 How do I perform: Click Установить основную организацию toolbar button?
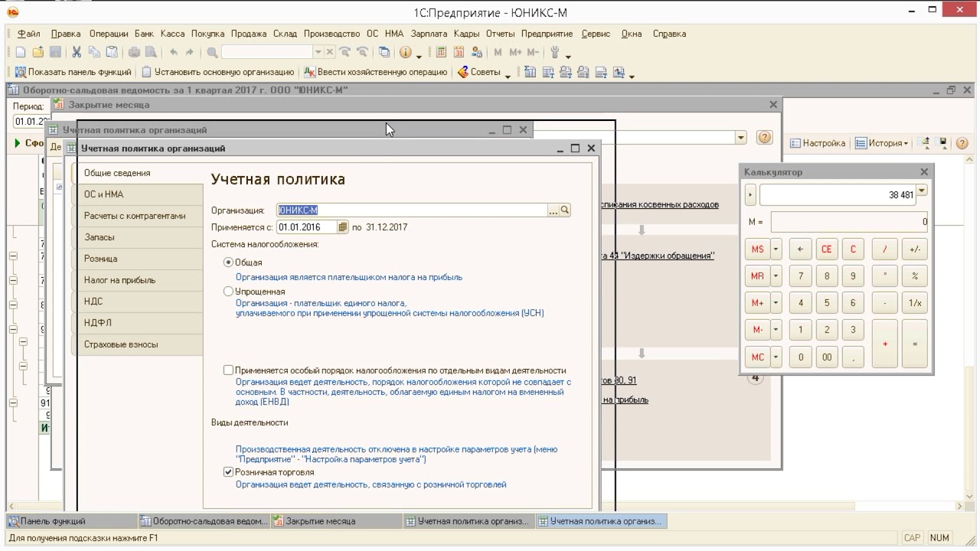[218, 72]
